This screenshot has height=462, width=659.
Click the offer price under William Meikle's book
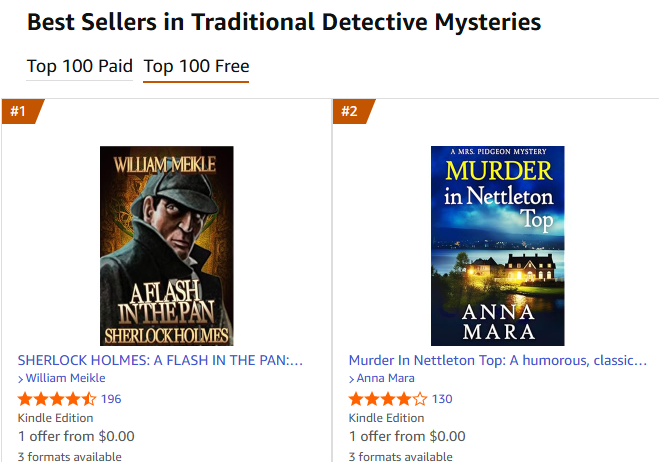[x=76, y=436]
